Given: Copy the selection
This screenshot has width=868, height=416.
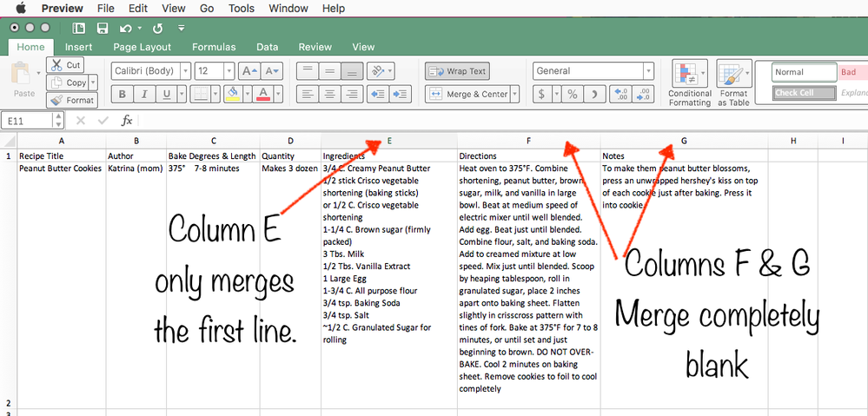Looking at the screenshot, I should point(68,83).
